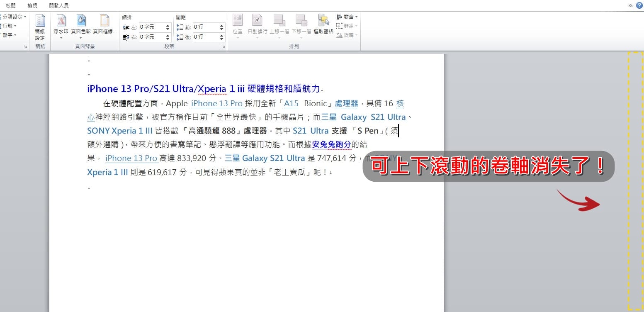Open the 分隔設定 breaks dropdown
The image size is (644, 312).
(x=13, y=17)
